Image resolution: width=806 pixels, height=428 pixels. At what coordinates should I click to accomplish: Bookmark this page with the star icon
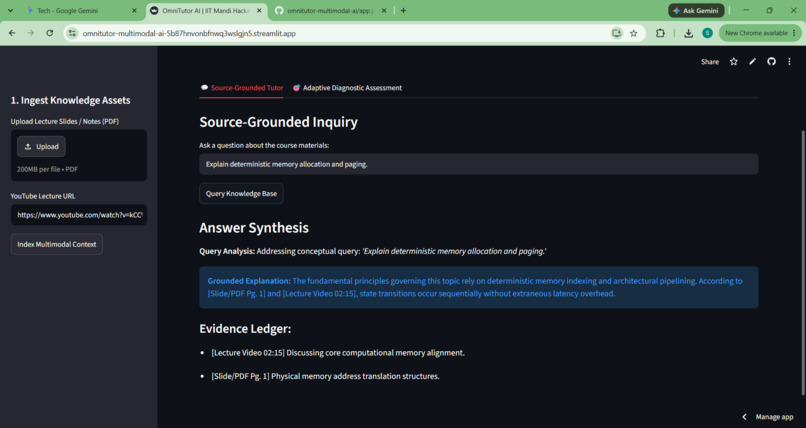pyautogui.click(x=633, y=33)
